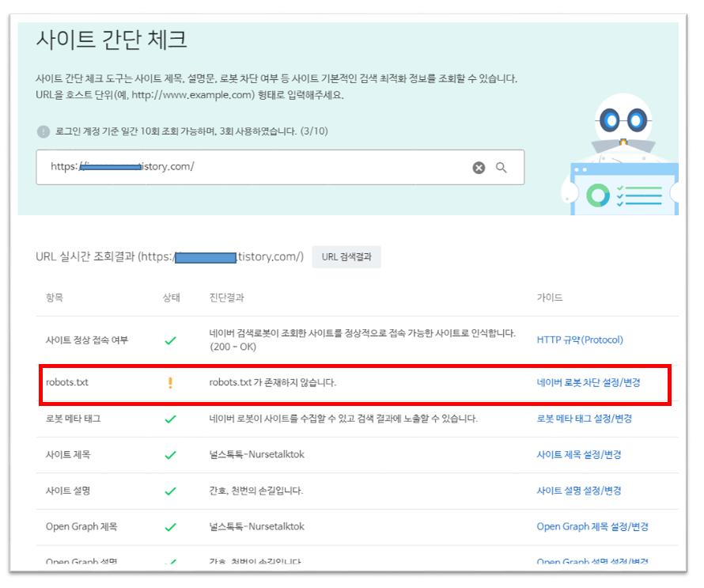This screenshot has height=588, width=704.
Task: Click the info icon beside the daily limit notice
Action: point(43,131)
